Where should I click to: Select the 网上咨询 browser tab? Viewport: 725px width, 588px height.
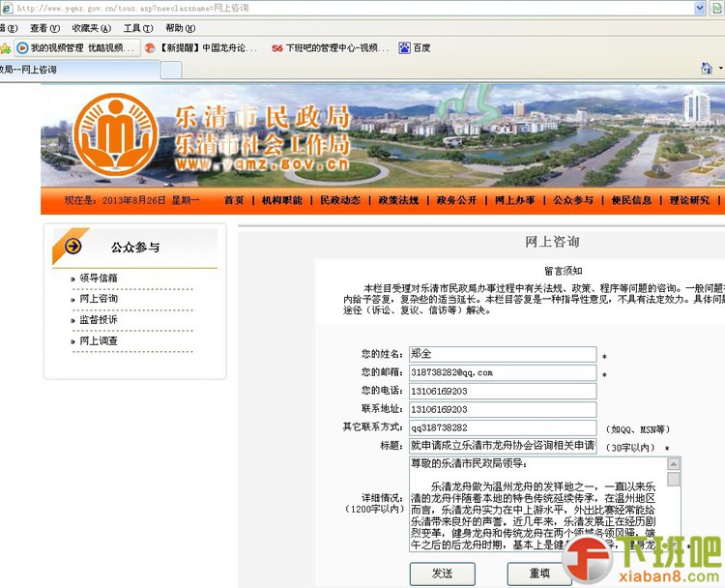pos(79,70)
